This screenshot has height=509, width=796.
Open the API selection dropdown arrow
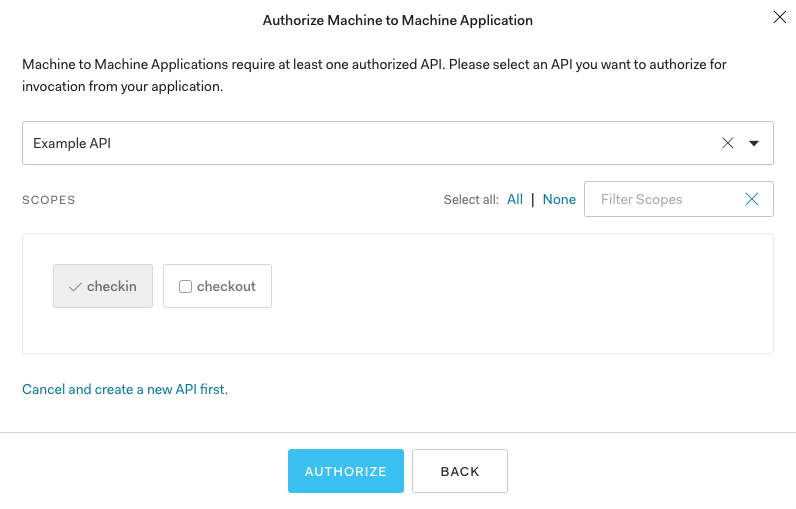[754, 144]
